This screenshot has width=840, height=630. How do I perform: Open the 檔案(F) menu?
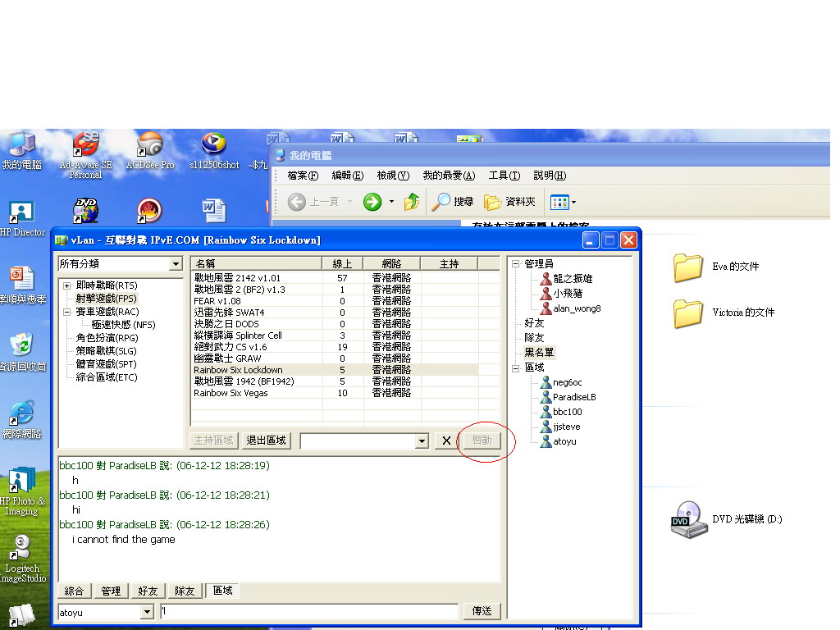coord(303,176)
